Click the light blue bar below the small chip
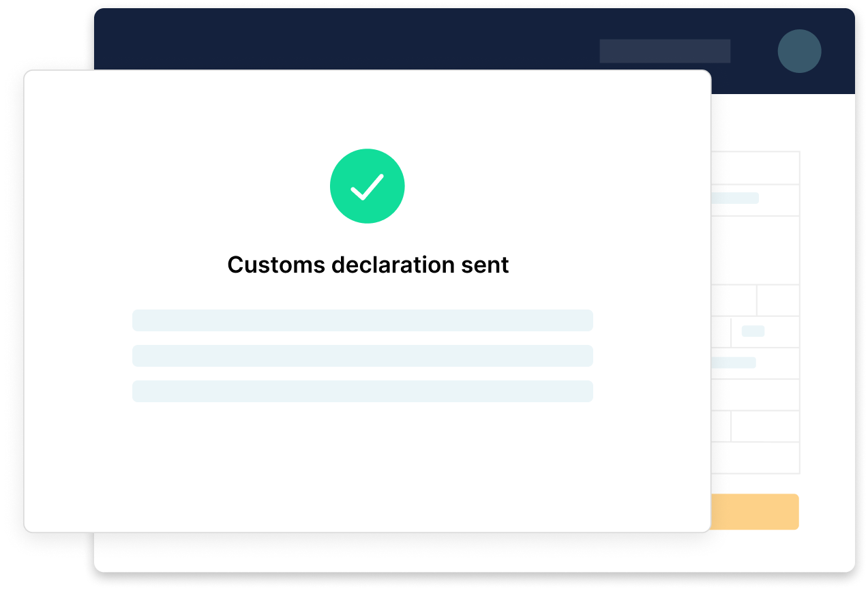This screenshot has height=589, width=868. click(733, 363)
